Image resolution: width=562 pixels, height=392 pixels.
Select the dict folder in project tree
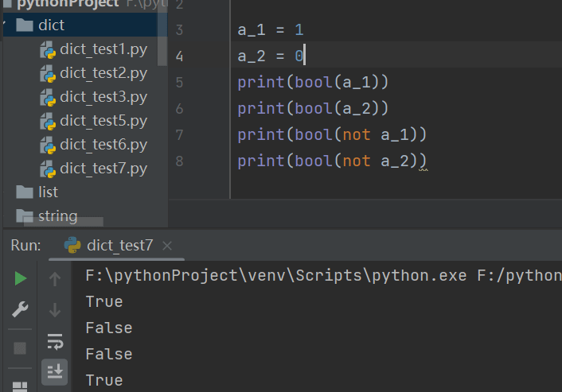pyautogui.click(x=51, y=25)
